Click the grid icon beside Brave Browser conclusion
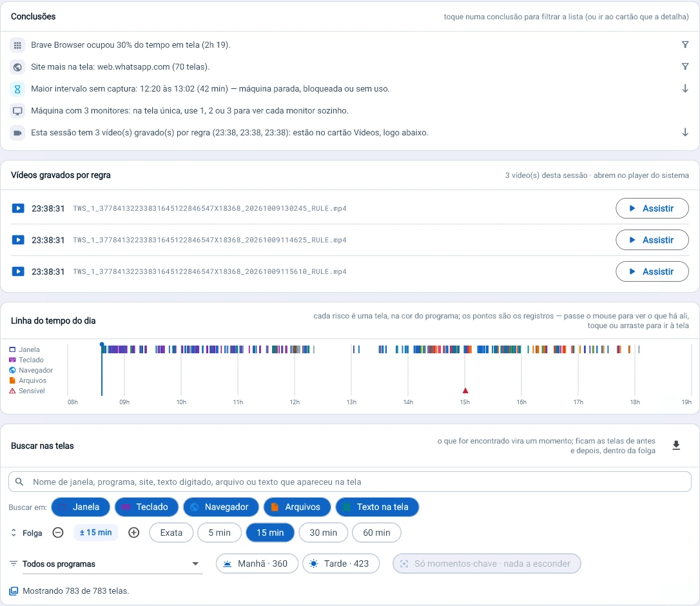The height and width of the screenshot is (606, 700). tap(17, 45)
